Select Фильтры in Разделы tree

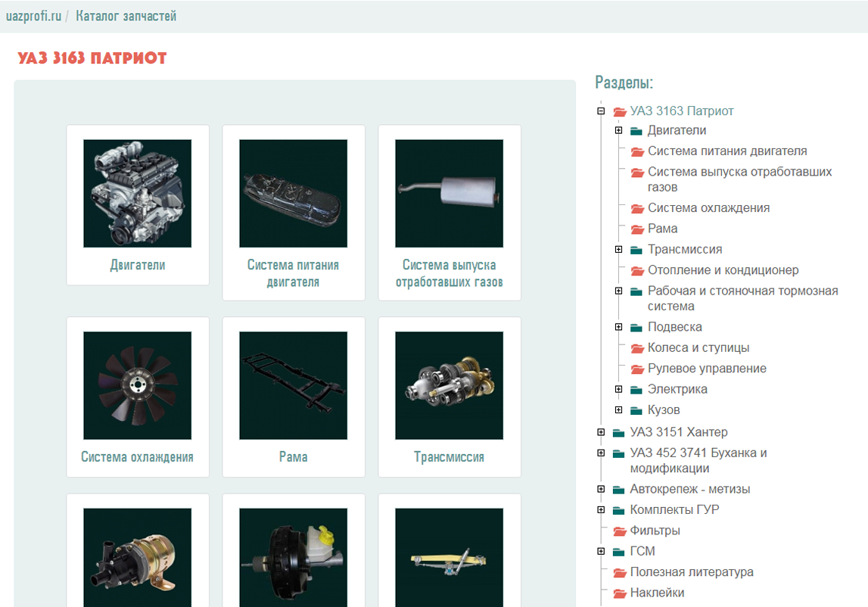tap(655, 531)
